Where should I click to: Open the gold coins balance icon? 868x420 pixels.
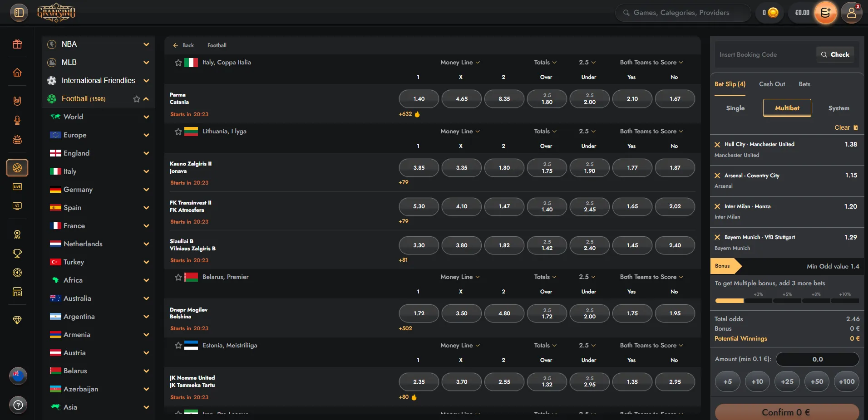(x=773, y=13)
